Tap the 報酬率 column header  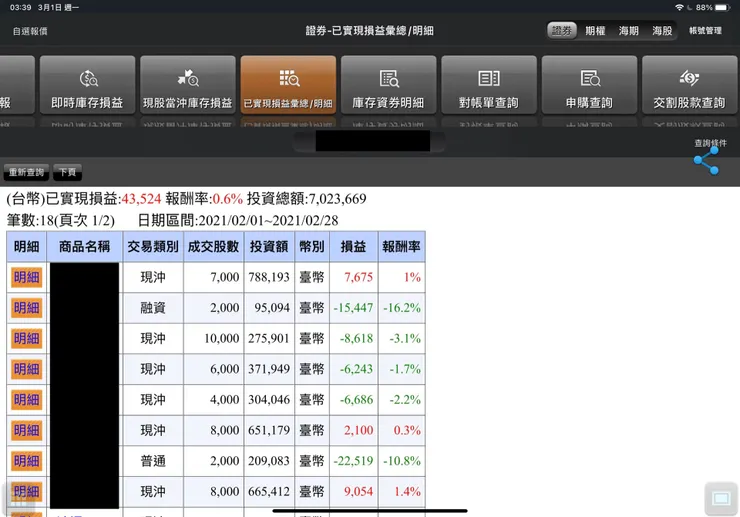(x=402, y=246)
